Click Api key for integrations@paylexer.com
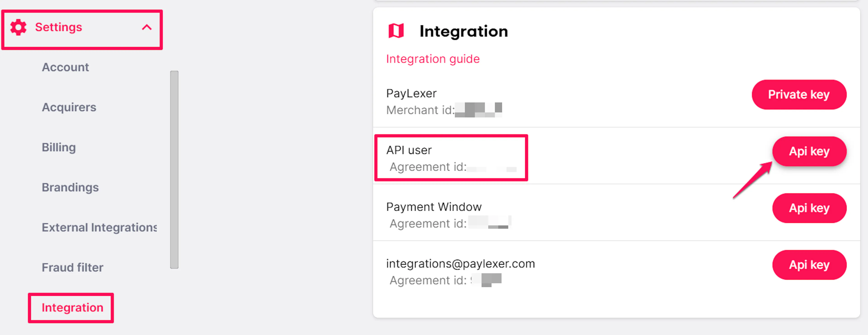 [x=809, y=265]
